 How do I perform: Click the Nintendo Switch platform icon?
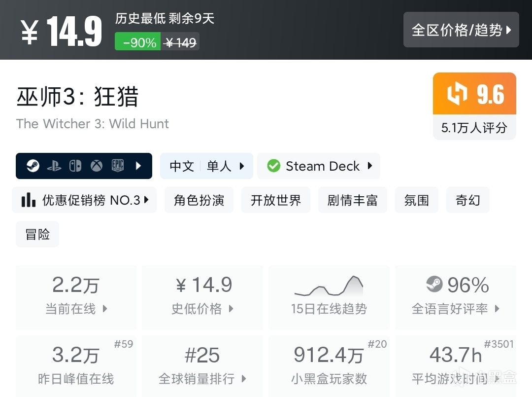click(x=75, y=166)
